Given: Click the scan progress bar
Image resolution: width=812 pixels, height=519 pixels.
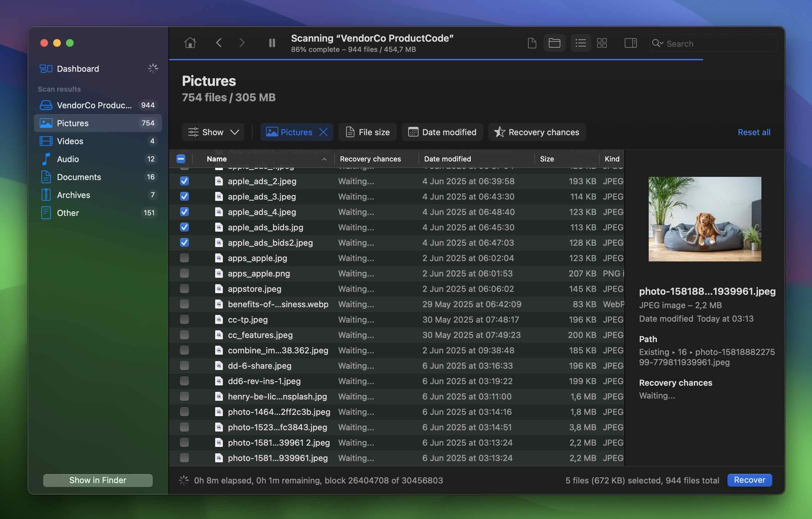Looking at the screenshot, I should point(436,59).
